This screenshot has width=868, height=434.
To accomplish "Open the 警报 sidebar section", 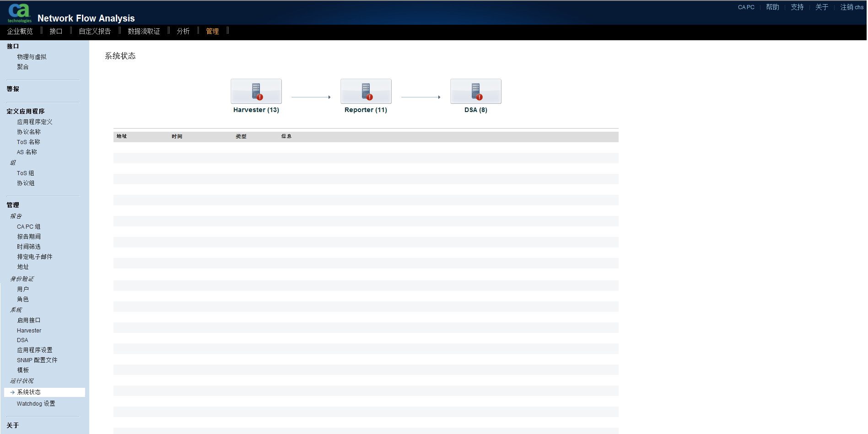I will coord(13,89).
